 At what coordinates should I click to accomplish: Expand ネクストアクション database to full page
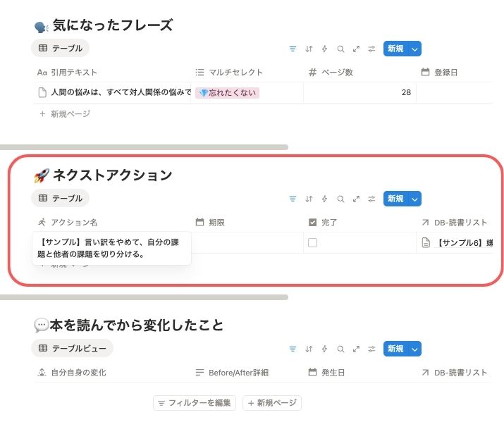356,199
